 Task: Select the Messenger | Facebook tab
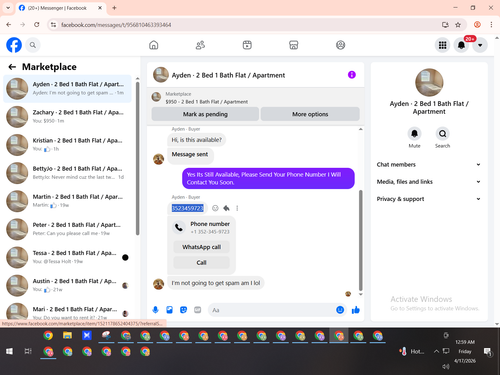click(x=61, y=8)
